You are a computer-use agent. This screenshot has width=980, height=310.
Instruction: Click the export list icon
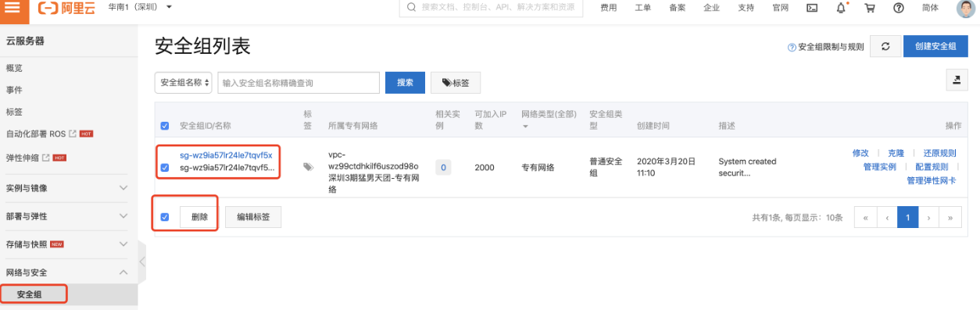957,80
